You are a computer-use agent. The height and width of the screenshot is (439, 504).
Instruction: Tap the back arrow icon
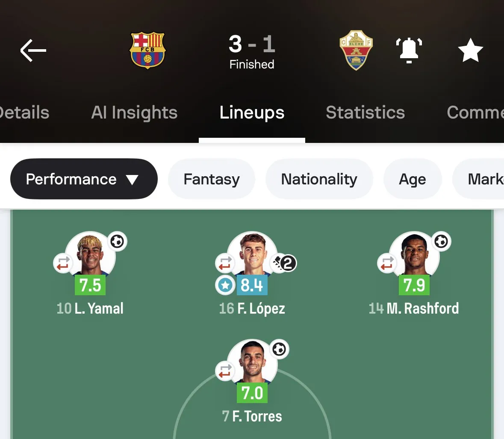click(33, 50)
